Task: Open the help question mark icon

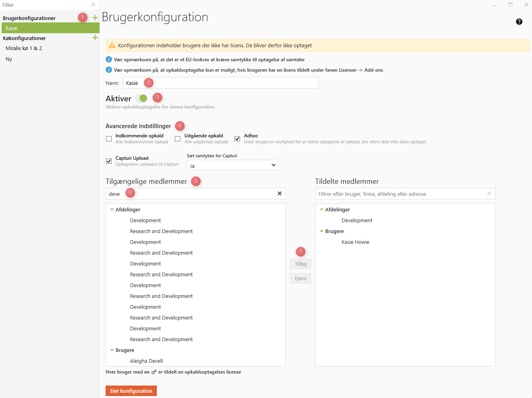Action: (519, 22)
